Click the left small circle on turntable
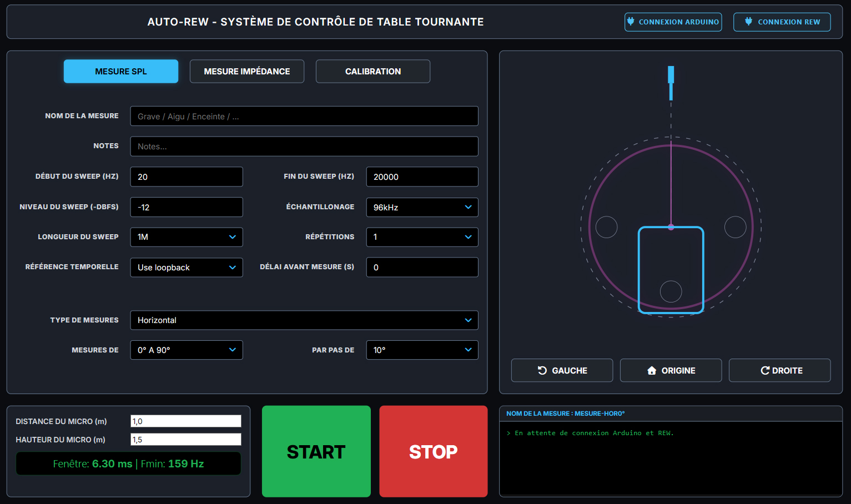 606,227
